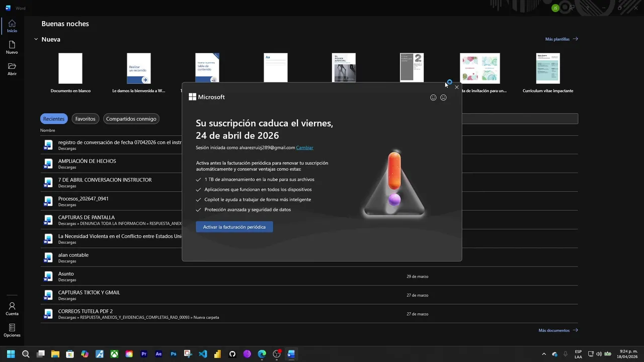The height and width of the screenshot is (362, 644).
Task: Open Más documentos link
Action: [558, 330]
